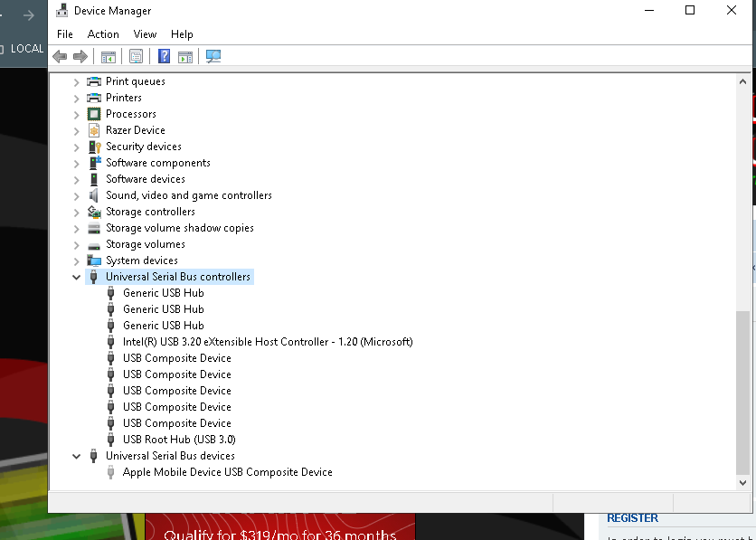756x540 pixels.
Task: Click the Forward arrow toolbar icon
Action: coord(80,56)
